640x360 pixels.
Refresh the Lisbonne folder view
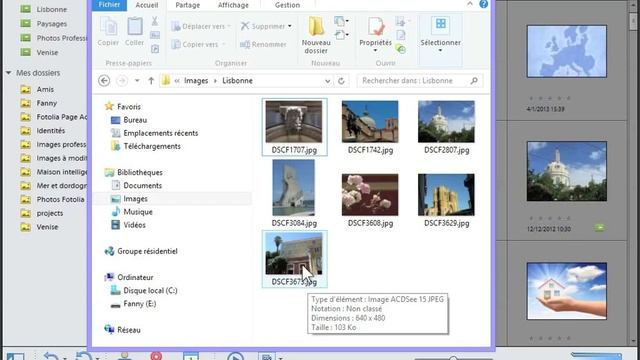point(341,81)
